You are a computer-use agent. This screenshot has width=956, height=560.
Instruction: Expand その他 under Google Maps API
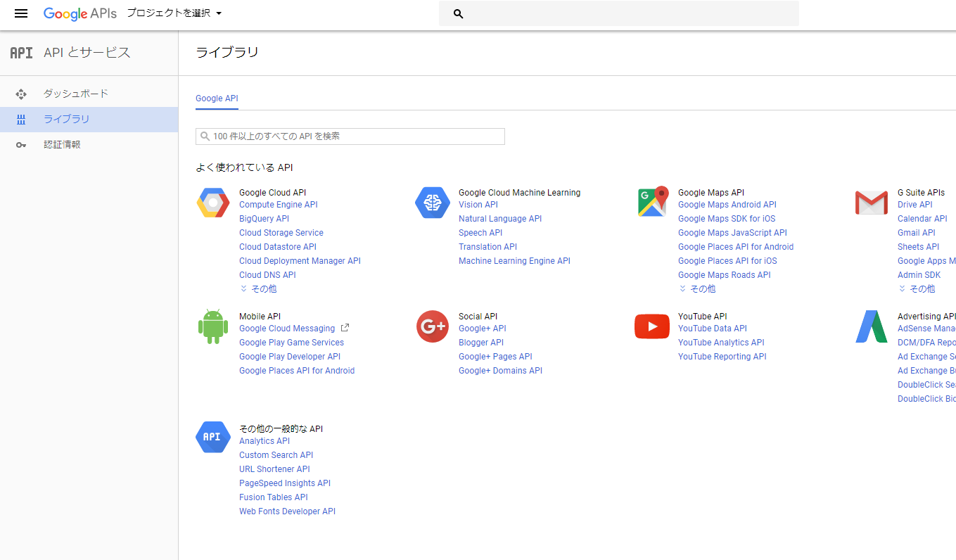click(697, 289)
